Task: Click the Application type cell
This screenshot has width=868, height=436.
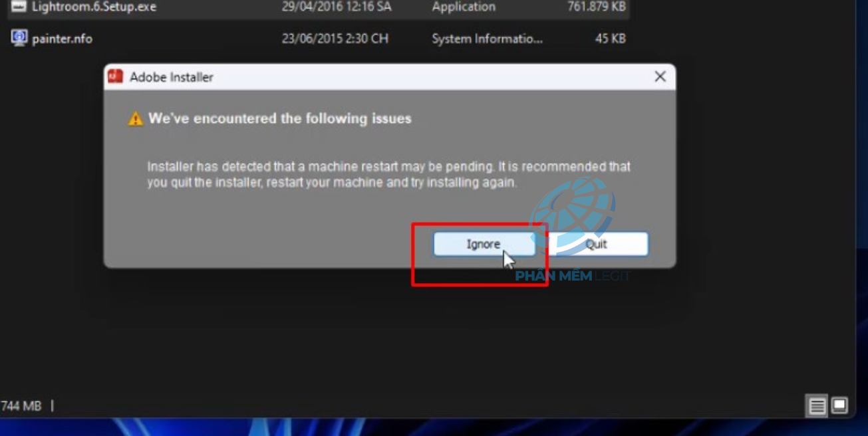Action: 464,7
